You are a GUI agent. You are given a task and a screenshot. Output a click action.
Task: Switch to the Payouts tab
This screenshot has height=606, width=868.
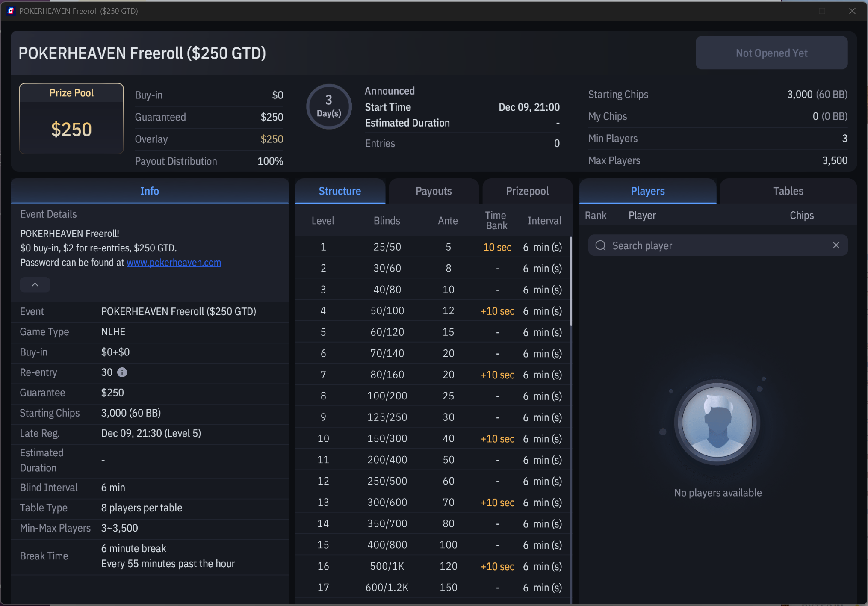[434, 191]
